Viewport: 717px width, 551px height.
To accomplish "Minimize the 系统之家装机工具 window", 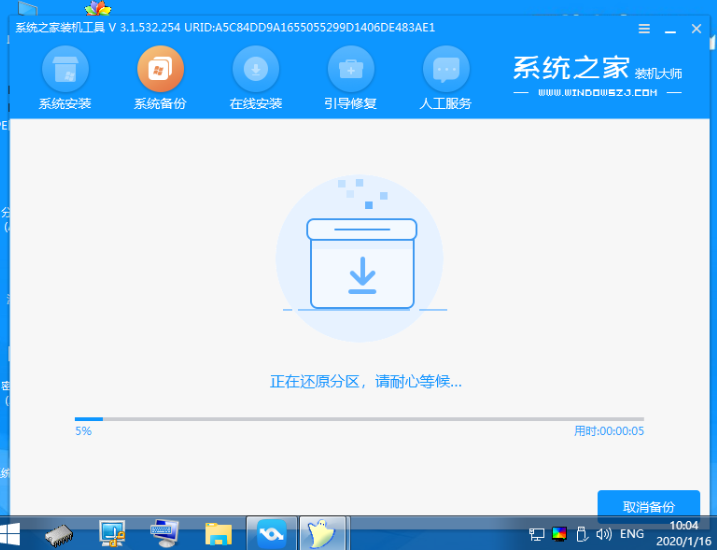I will pyautogui.click(x=670, y=30).
